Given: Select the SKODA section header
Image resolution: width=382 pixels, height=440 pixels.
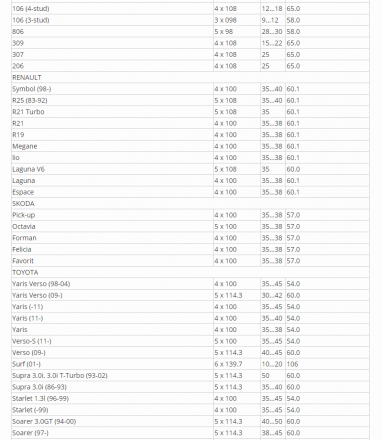Looking at the screenshot, I should point(190,203).
